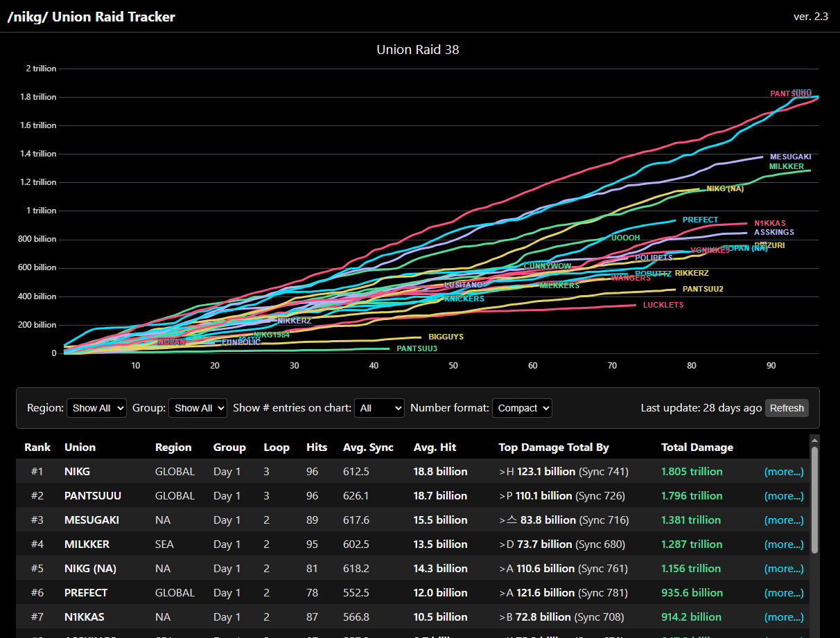
Task: Click the MILKKER line label on chart
Action: click(787, 167)
